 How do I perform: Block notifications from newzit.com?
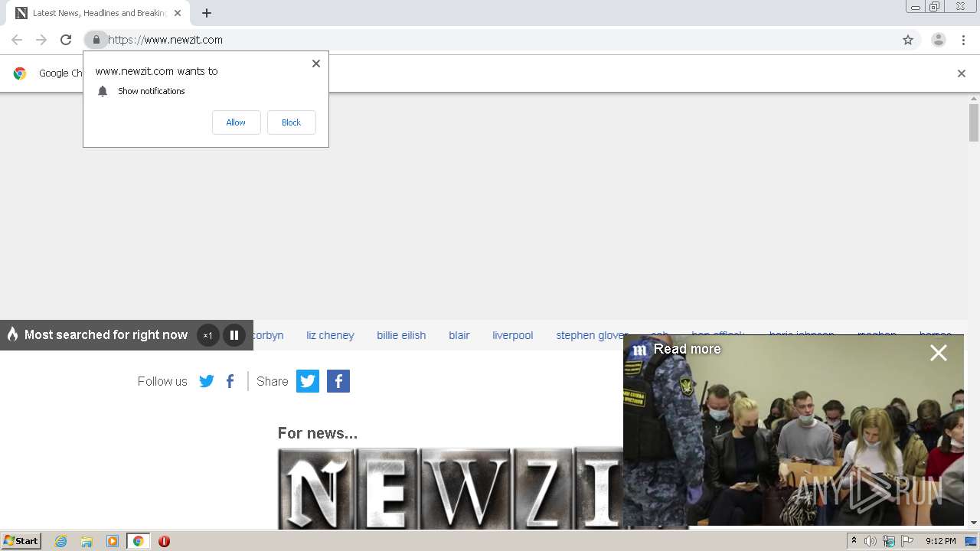point(291,122)
